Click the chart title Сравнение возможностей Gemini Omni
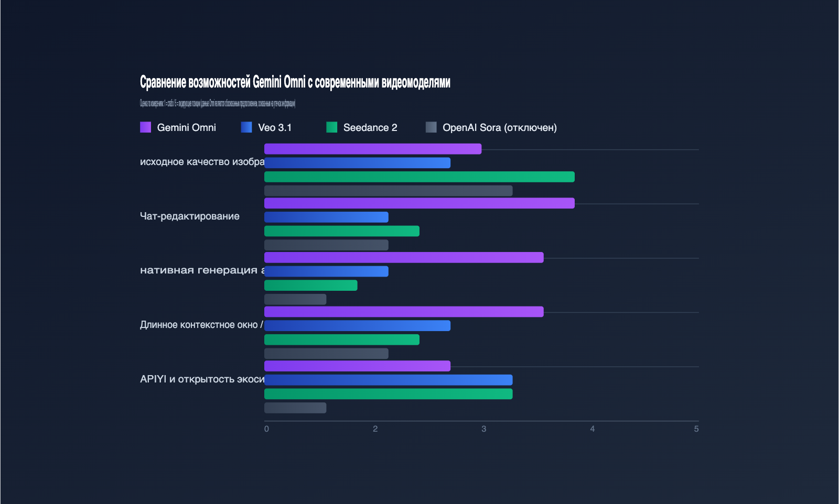 tap(295, 82)
